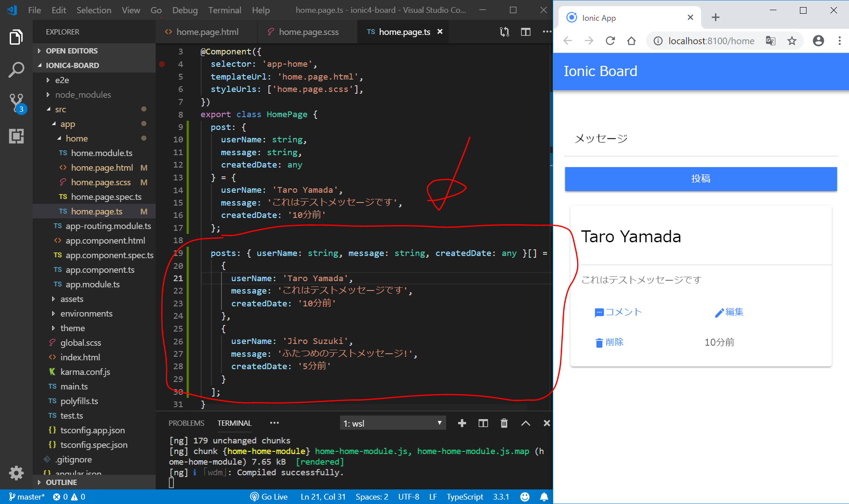Open the Extensions view icon
Image resolution: width=849 pixels, height=504 pixels.
click(16, 136)
